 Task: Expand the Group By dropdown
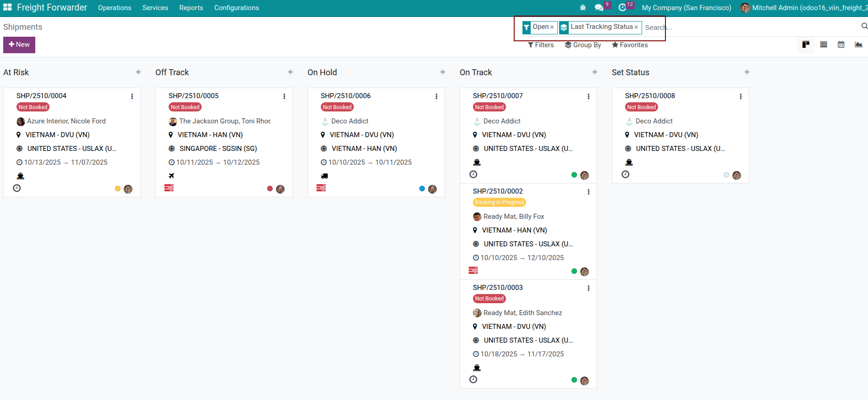pos(582,45)
